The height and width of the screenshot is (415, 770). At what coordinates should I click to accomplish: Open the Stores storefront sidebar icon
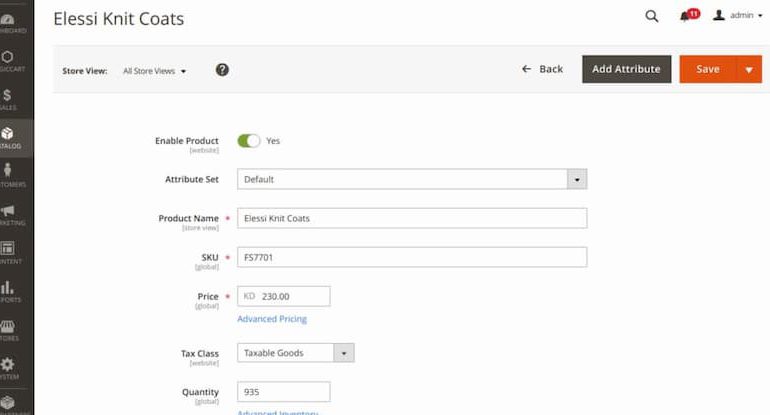(7, 326)
